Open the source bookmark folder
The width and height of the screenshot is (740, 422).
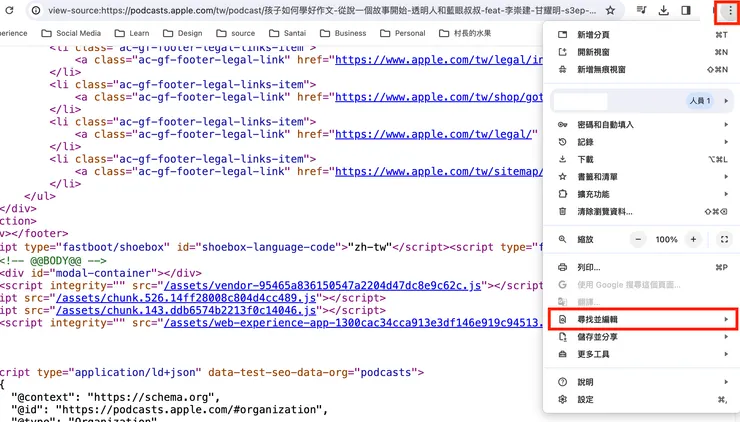tap(235, 33)
